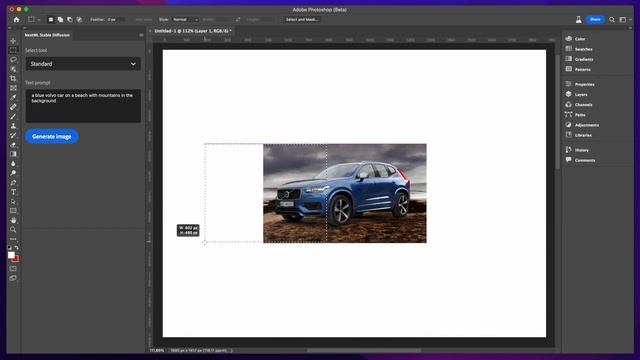Click inside the Text prompt field

pos(83,106)
